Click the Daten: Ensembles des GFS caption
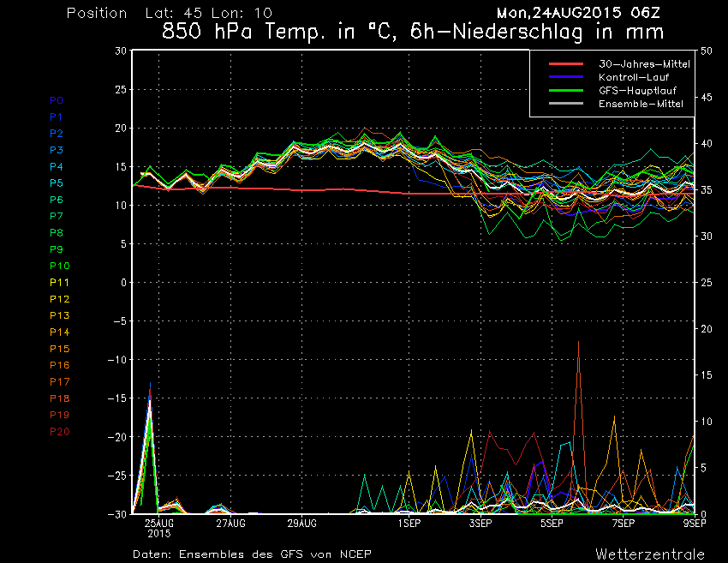 252,554
